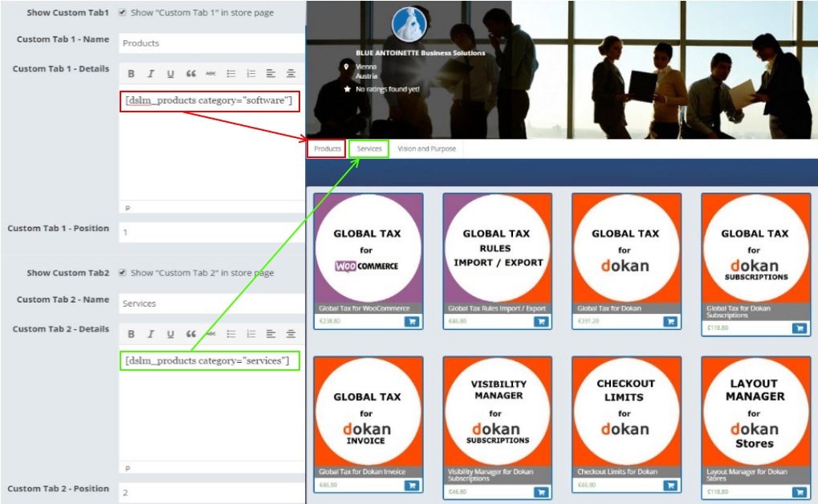Open the Global Tax for Dokan Subscriptions link

point(739,311)
